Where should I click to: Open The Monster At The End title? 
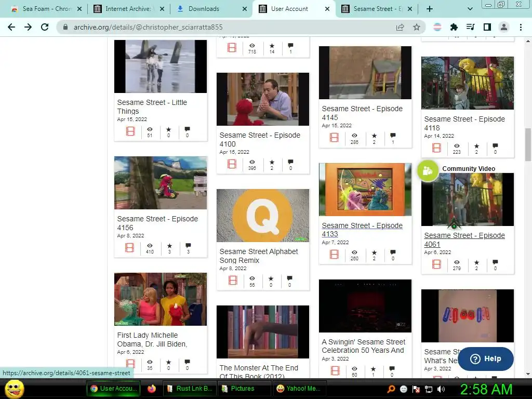pos(259,372)
